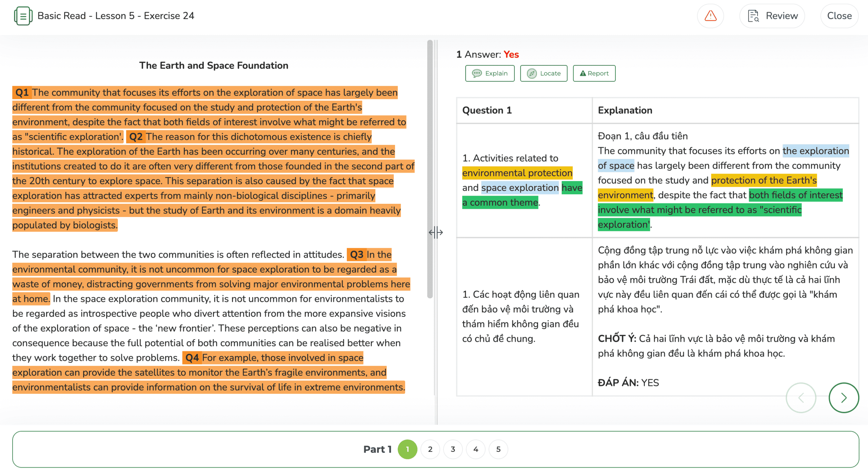Click the yellow 'environmental protection' highlight in the question
The width and height of the screenshot is (868, 469).
[517, 173]
